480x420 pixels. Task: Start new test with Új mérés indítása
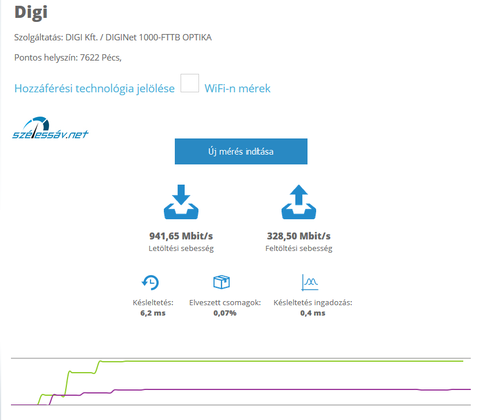(241, 151)
